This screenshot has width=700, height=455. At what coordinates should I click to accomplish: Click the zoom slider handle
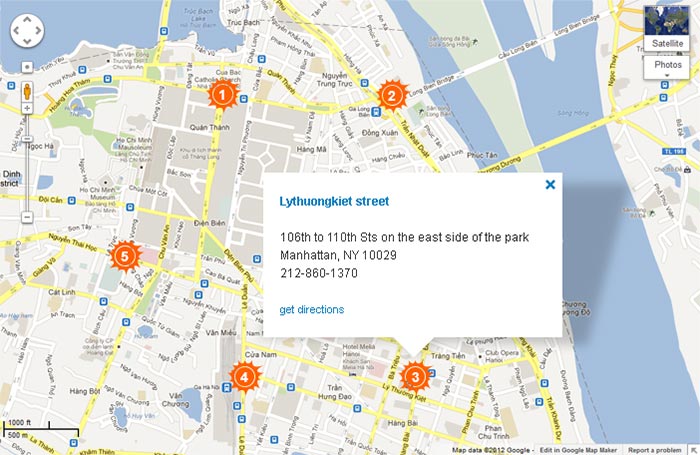click(x=27, y=139)
